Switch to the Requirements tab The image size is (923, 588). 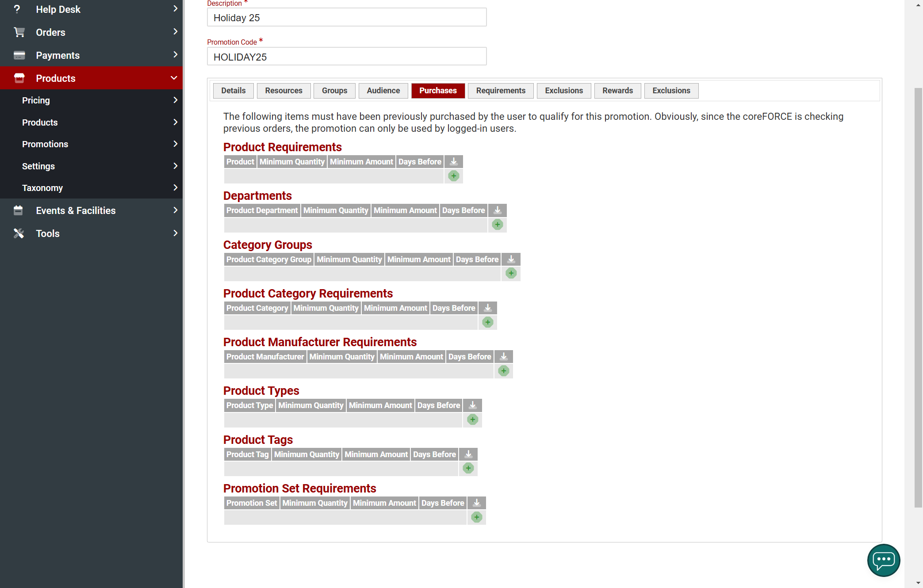tap(501, 91)
